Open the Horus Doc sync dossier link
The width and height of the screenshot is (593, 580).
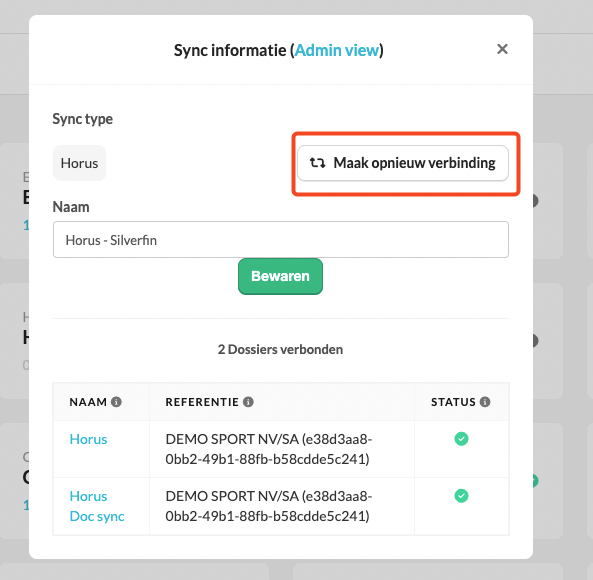coord(97,506)
